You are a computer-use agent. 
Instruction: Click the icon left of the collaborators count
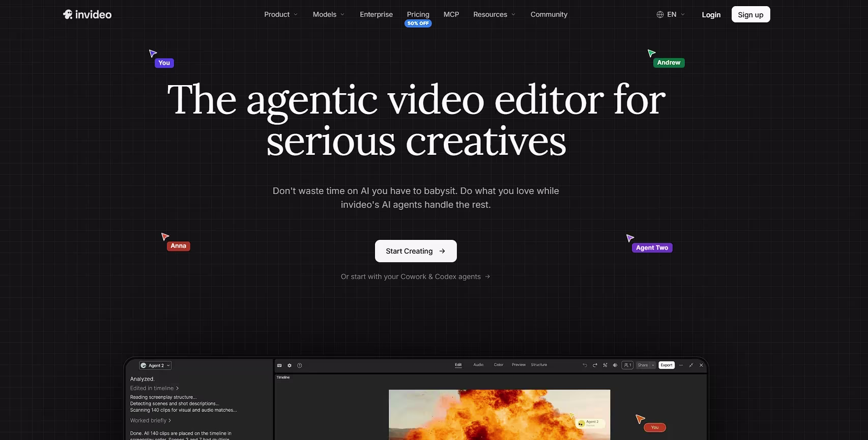point(615,365)
